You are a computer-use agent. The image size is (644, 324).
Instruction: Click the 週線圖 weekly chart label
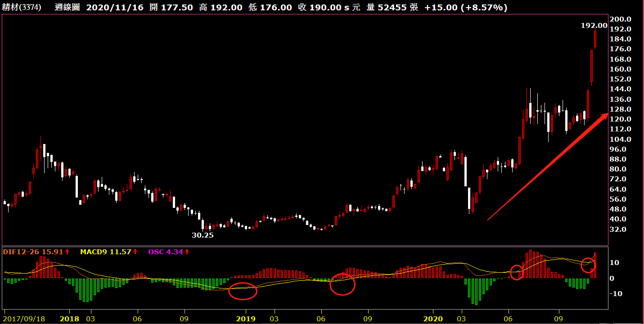(x=67, y=7)
